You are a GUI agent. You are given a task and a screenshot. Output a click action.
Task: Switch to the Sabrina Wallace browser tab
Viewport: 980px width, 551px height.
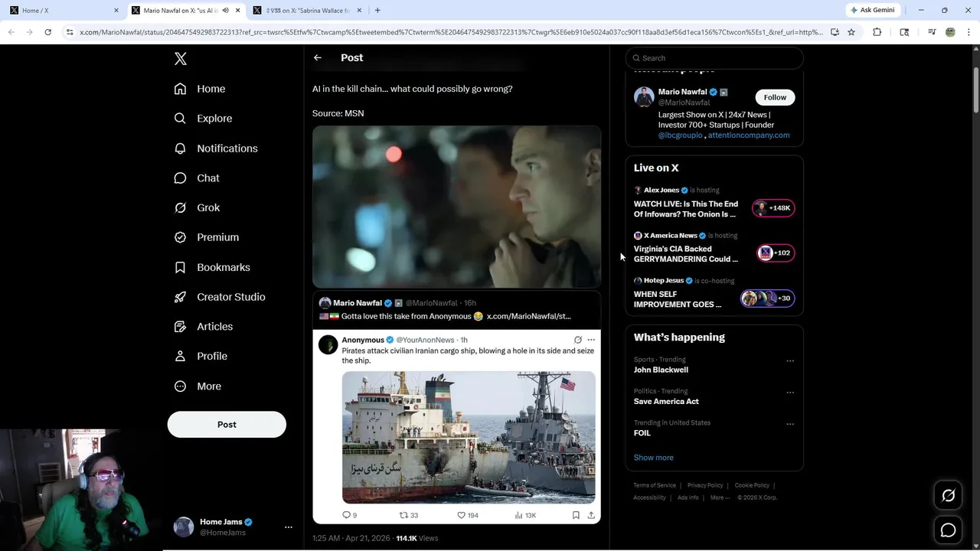[306, 10]
